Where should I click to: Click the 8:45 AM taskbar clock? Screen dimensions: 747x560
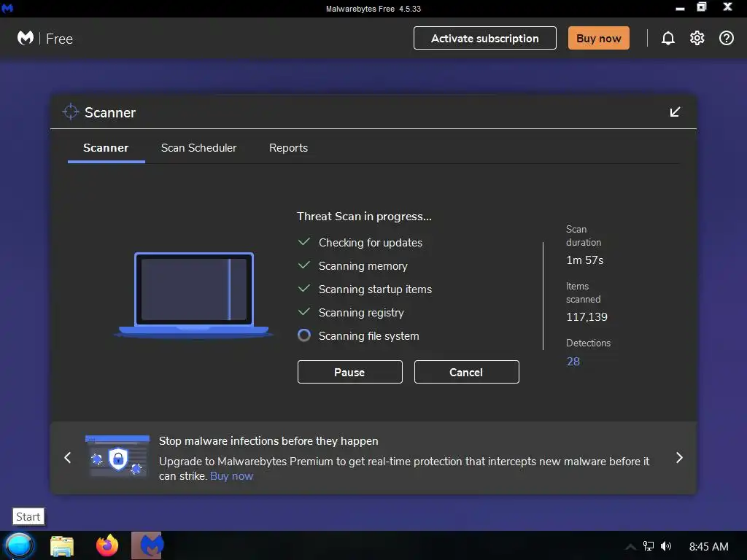pyautogui.click(x=708, y=547)
